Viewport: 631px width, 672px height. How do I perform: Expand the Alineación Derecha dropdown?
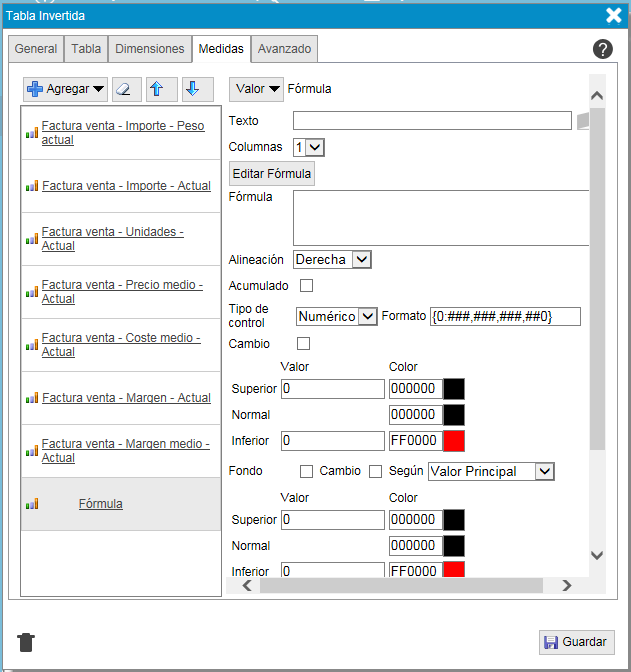(x=332, y=260)
